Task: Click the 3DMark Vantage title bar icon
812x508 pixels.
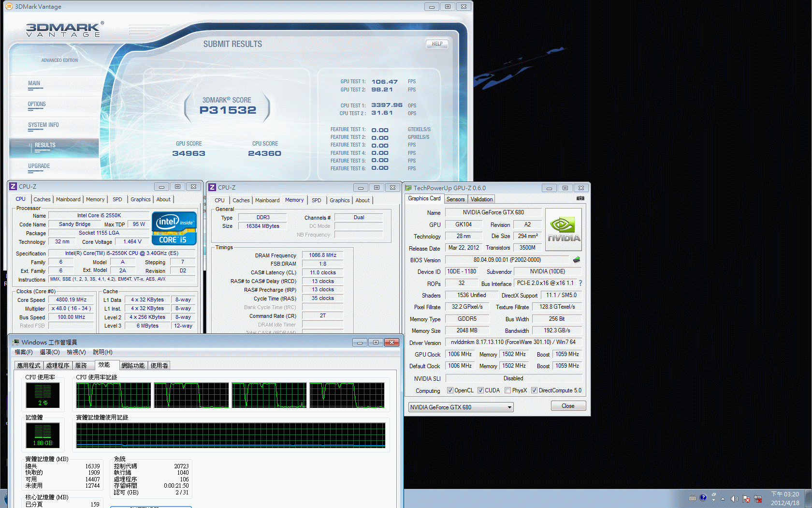Action: pos(9,6)
